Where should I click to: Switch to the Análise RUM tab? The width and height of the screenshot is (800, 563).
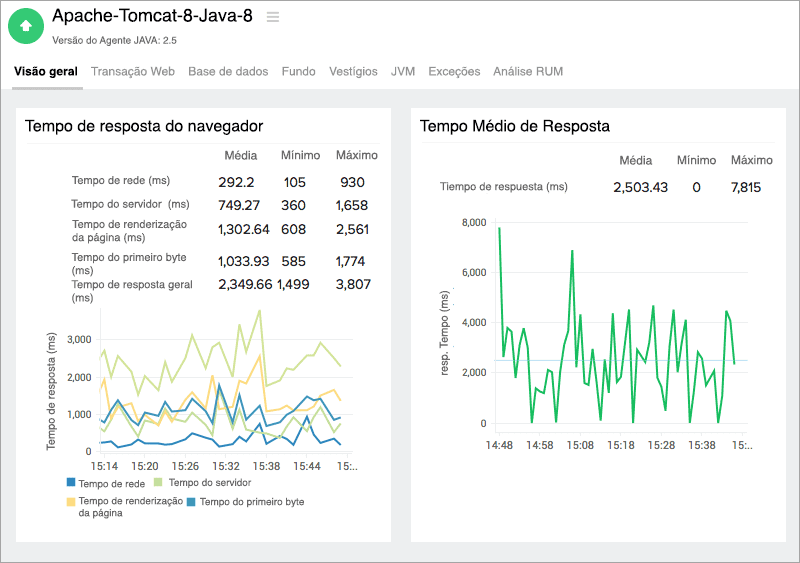pyautogui.click(x=528, y=72)
